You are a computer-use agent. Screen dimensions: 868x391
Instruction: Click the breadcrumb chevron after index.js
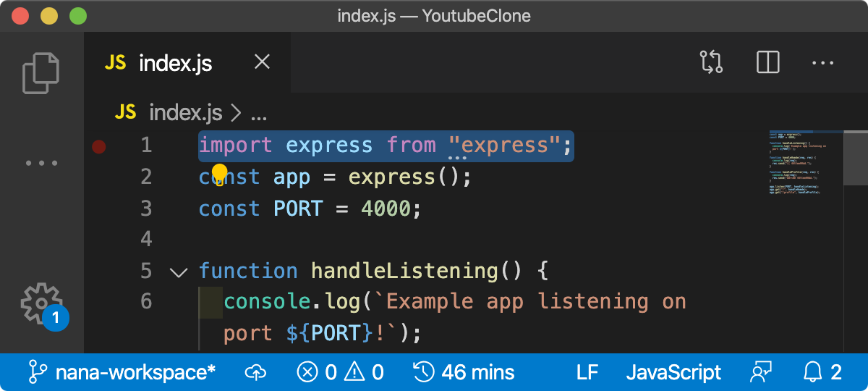[236, 113]
